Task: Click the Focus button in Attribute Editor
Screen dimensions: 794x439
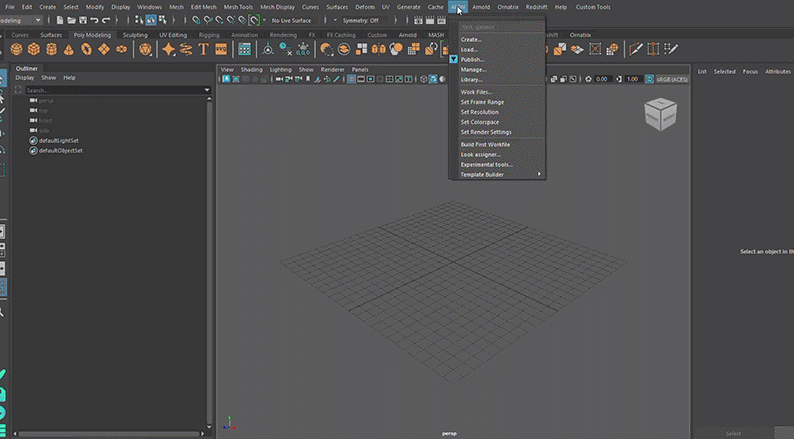Action: pos(750,71)
